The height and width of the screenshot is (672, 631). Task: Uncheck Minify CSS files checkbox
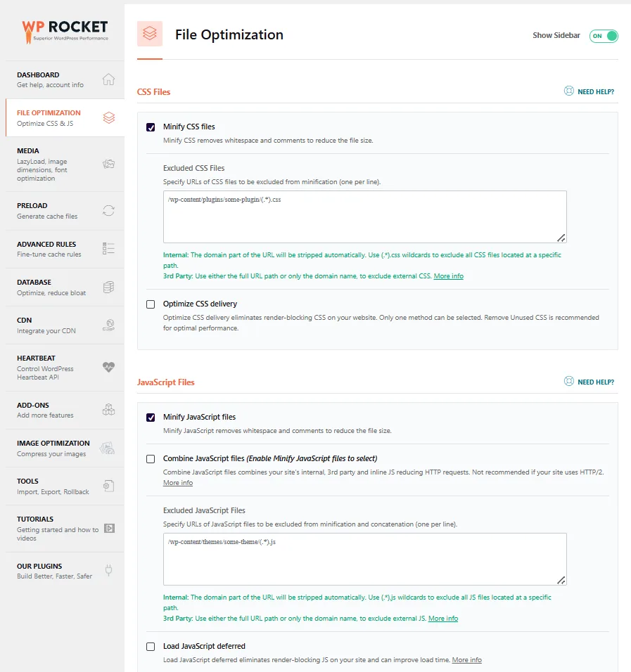(x=151, y=127)
